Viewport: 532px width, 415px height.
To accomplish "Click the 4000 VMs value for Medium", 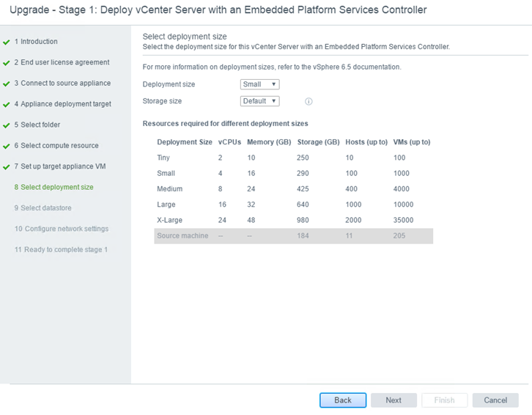I will (402, 189).
